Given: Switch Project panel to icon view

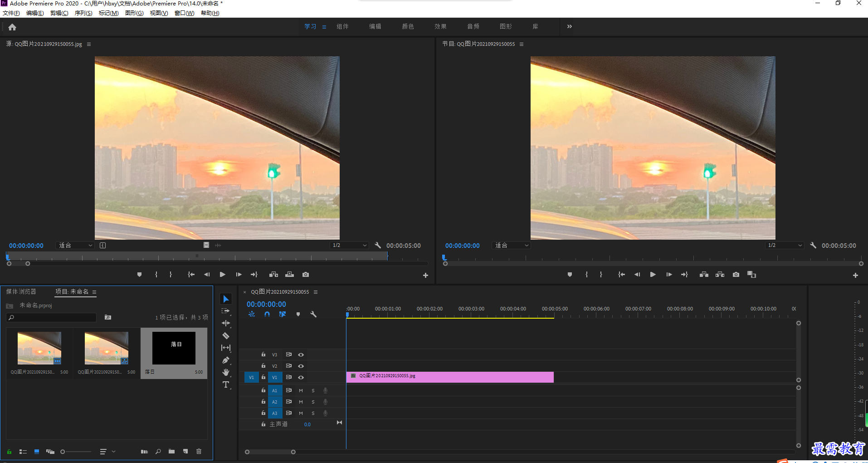Looking at the screenshot, I should (x=37, y=452).
